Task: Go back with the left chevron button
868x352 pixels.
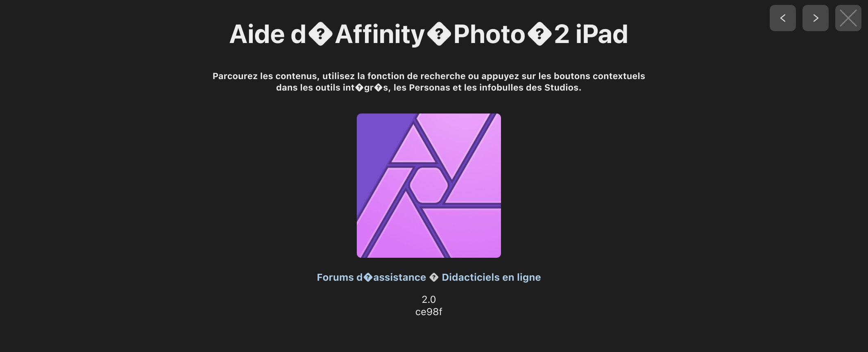Action: tap(782, 18)
